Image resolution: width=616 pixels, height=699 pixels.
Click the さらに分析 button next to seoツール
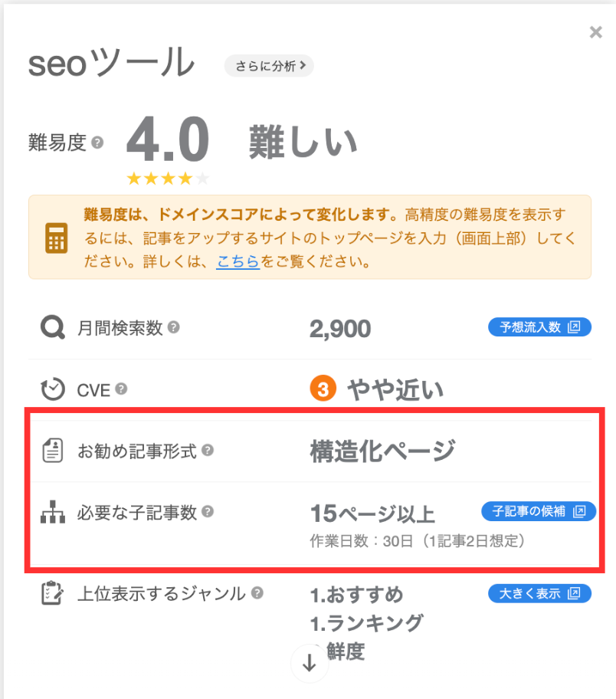tap(268, 66)
